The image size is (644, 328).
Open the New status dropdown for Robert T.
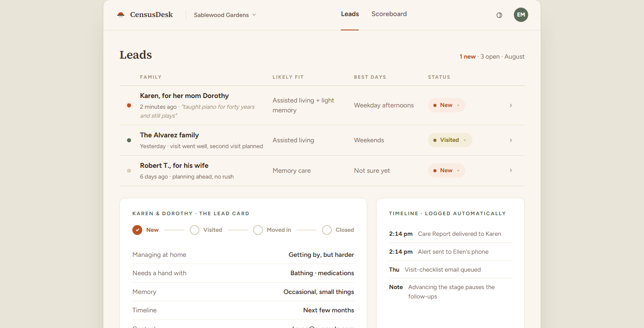tap(446, 170)
